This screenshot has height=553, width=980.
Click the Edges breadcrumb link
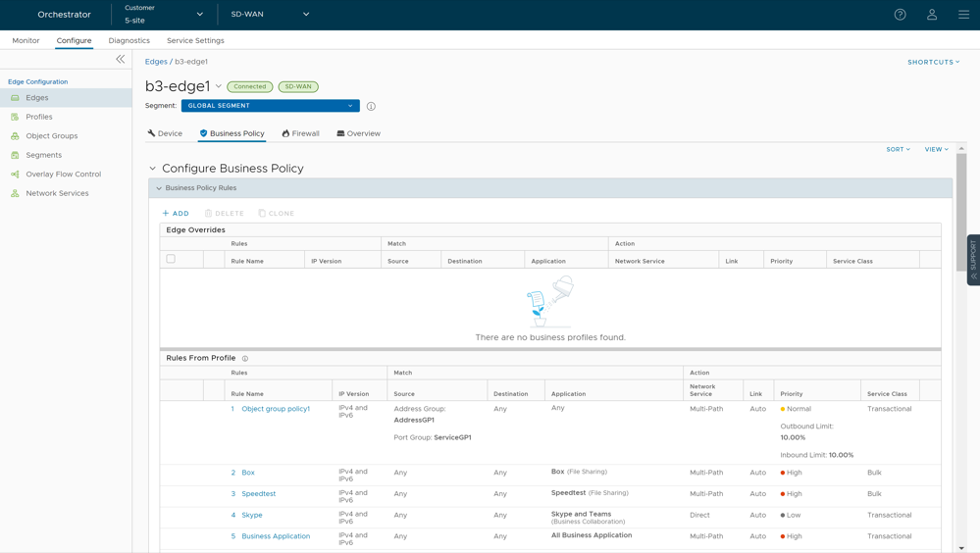pos(156,62)
